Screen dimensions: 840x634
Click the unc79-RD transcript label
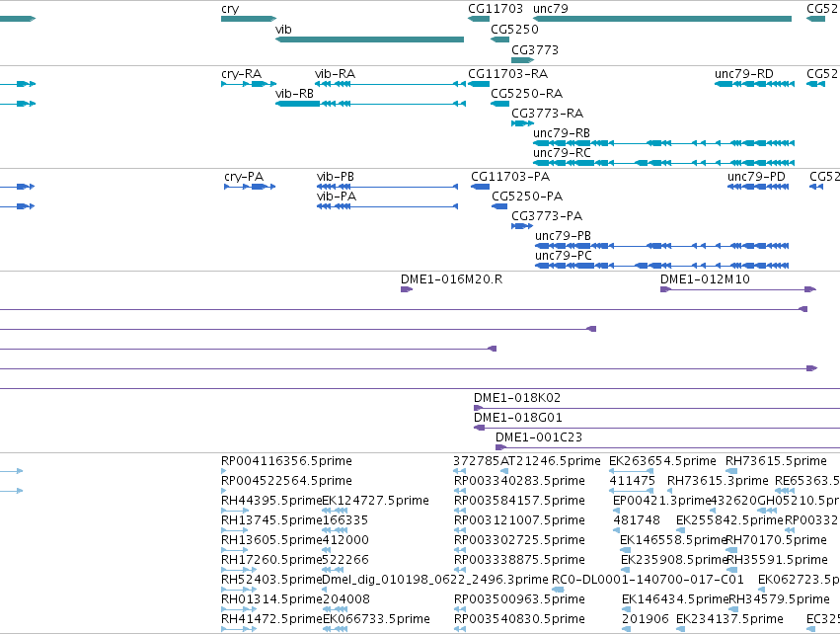point(743,73)
